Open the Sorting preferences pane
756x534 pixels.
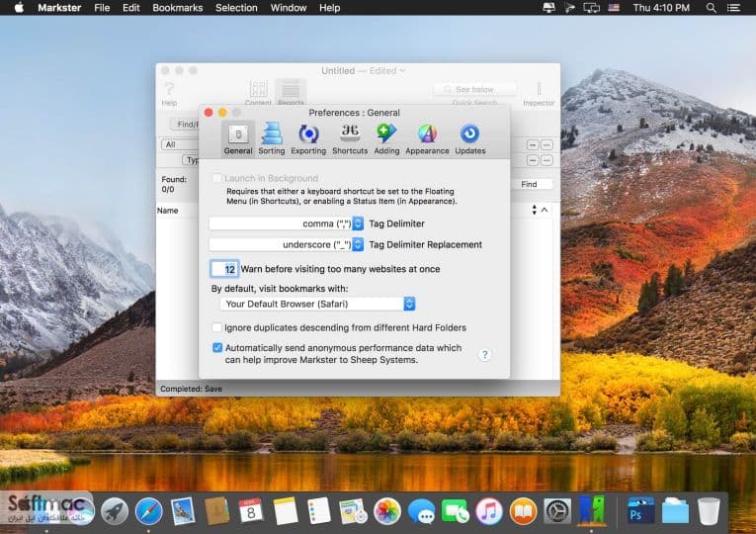[272, 138]
